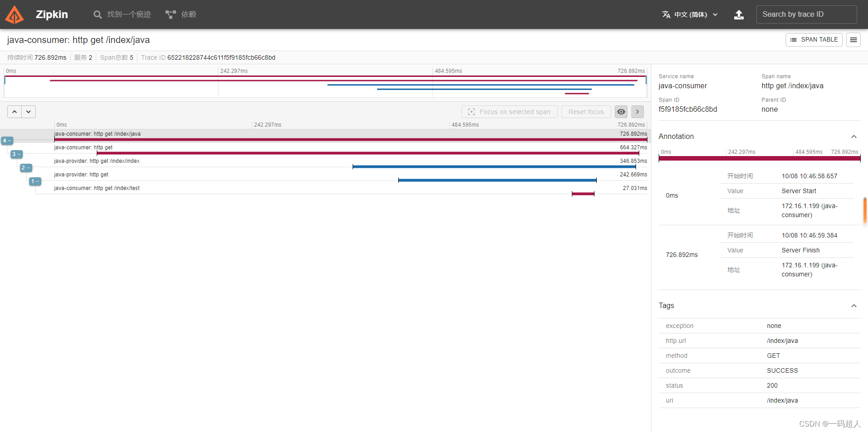
Task: Click the Search by trace ID field
Action: pos(807,14)
